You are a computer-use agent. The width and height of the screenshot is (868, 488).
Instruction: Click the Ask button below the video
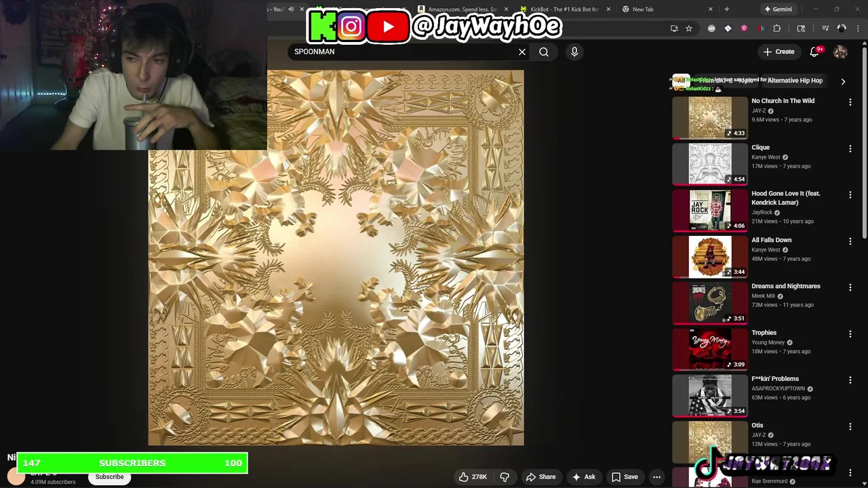(x=584, y=477)
